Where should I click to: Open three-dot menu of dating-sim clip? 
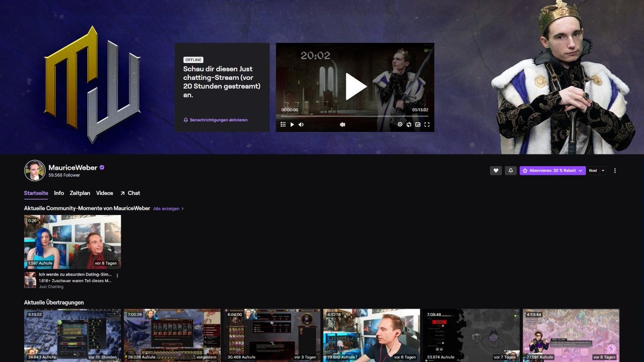[x=117, y=276]
